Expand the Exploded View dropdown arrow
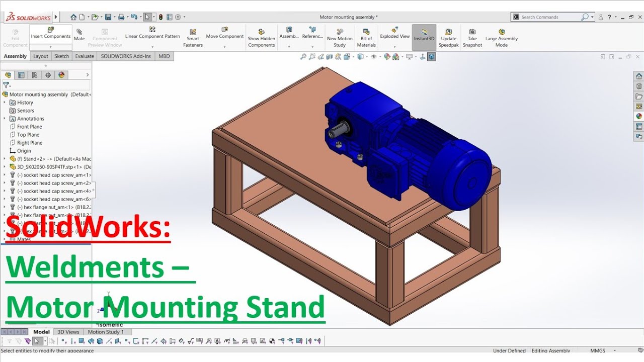This screenshot has width=644, height=362. (394, 47)
